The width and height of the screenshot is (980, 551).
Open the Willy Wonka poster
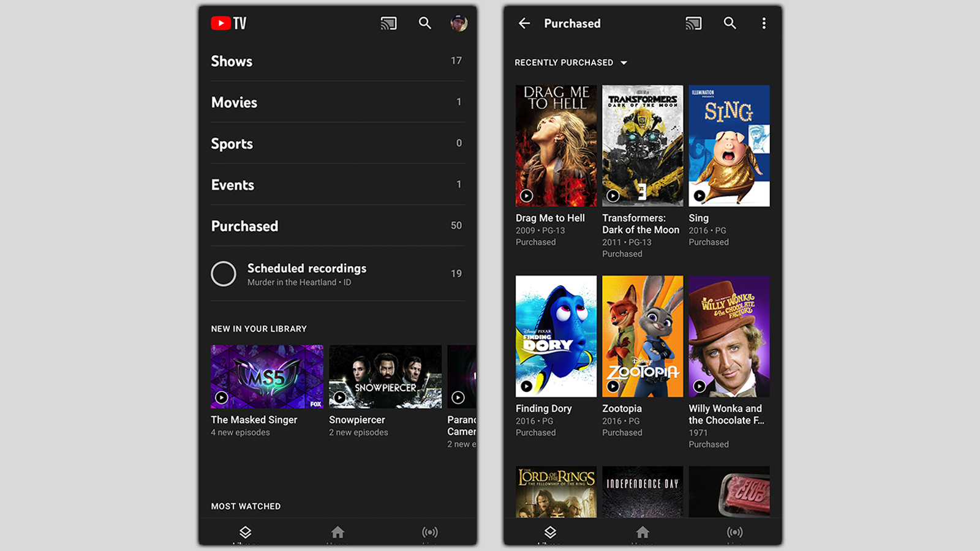tap(729, 336)
